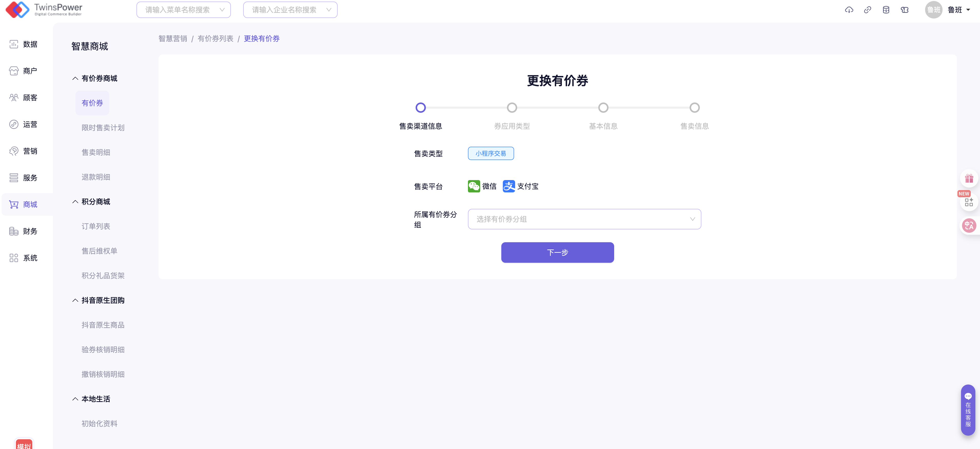
Task: Click the WeChat platform icon
Action: pos(474,186)
